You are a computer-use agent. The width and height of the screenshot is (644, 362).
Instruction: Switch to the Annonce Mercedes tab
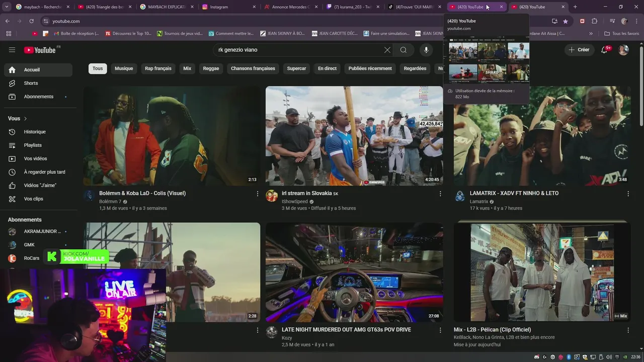click(291, 7)
